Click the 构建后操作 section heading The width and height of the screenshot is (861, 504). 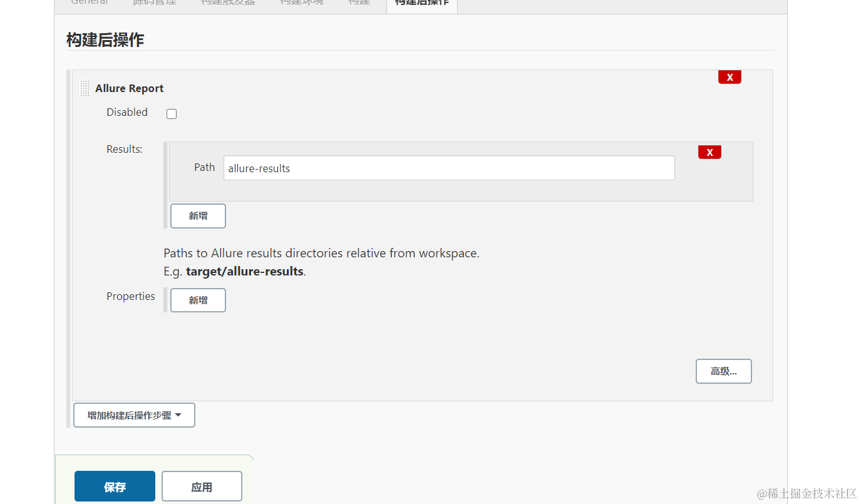click(x=105, y=40)
